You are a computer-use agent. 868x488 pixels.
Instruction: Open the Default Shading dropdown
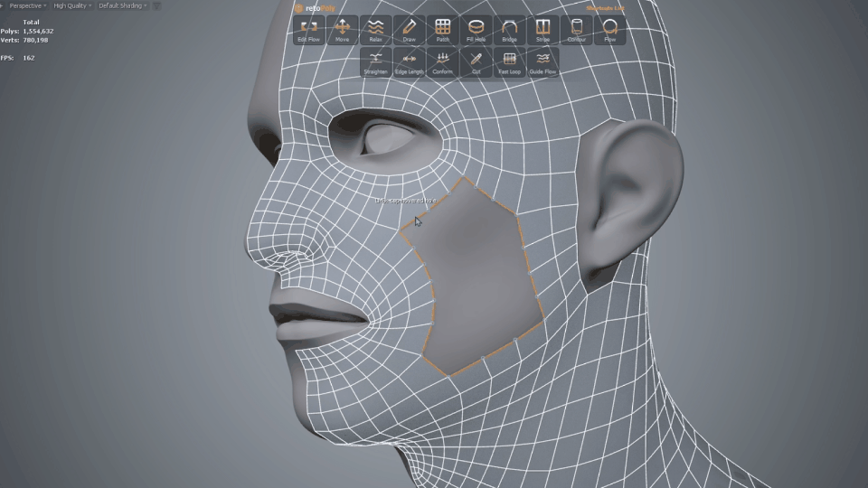[123, 5]
